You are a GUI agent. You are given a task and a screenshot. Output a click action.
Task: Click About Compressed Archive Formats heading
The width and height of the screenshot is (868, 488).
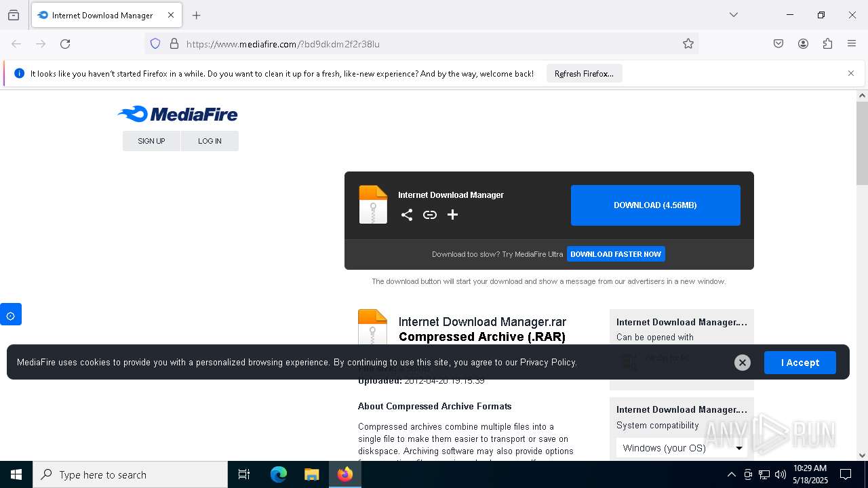pyautogui.click(x=435, y=406)
